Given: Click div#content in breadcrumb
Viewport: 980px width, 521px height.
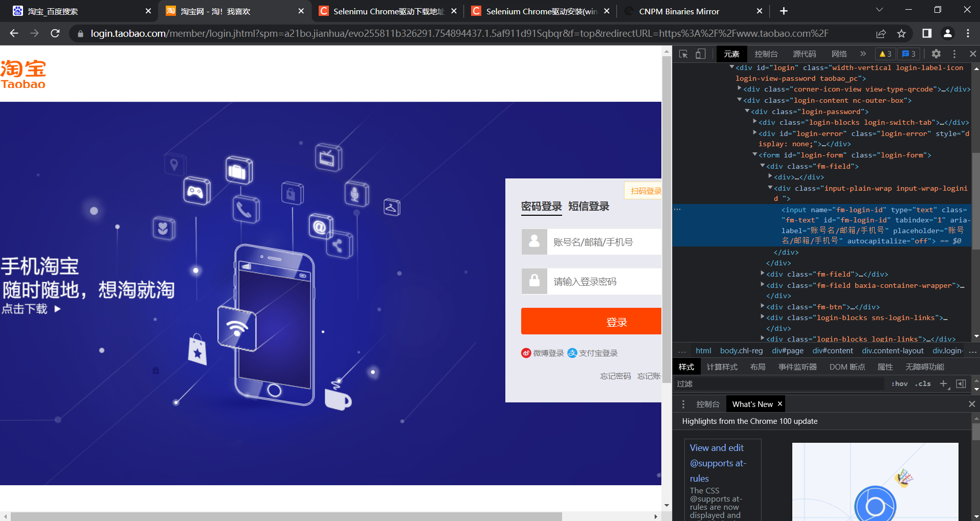Looking at the screenshot, I should (x=833, y=351).
